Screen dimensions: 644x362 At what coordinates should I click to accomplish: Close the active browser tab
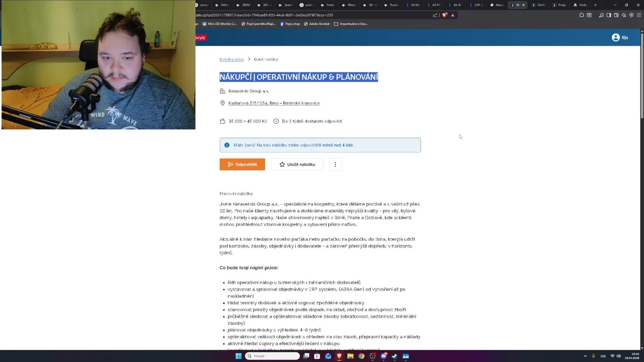pos(523,5)
